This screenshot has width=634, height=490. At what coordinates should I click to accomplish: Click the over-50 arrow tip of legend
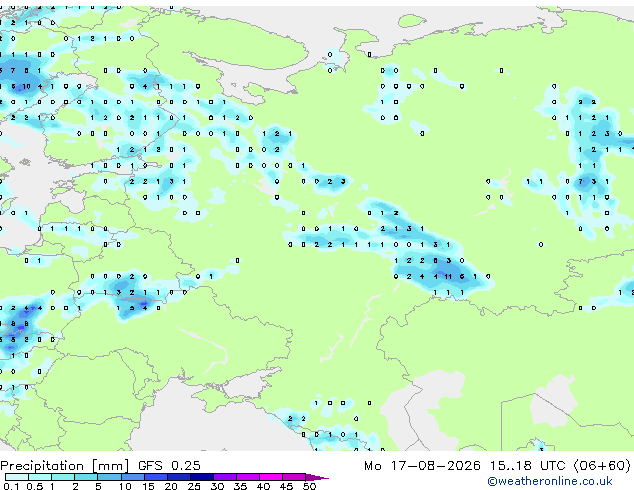coord(317,477)
